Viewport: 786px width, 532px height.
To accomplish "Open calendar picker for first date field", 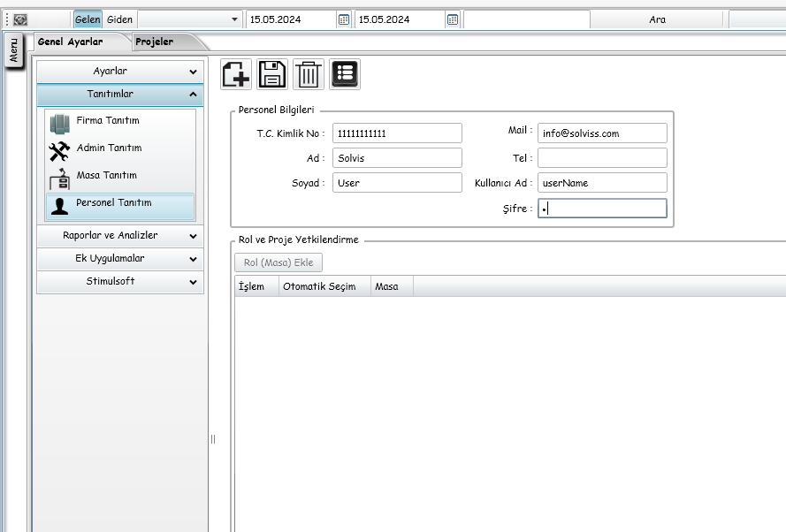I will (x=344, y=19).
